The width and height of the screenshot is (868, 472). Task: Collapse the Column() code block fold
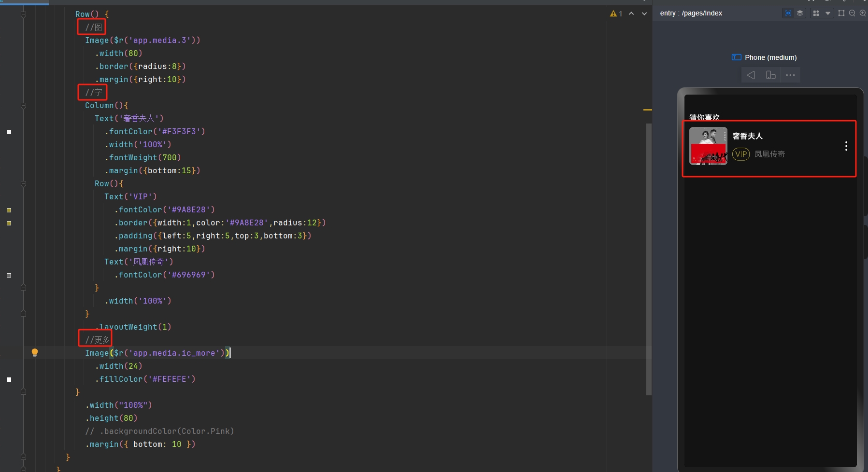(x=23, y=105)
